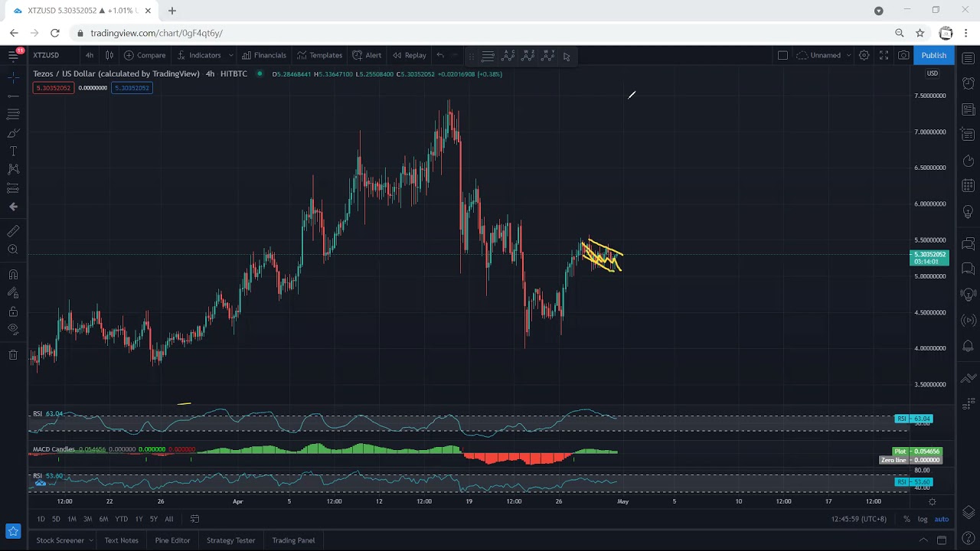Open the Pine Editor tab

pyautogui.click(x=172, y=540)
